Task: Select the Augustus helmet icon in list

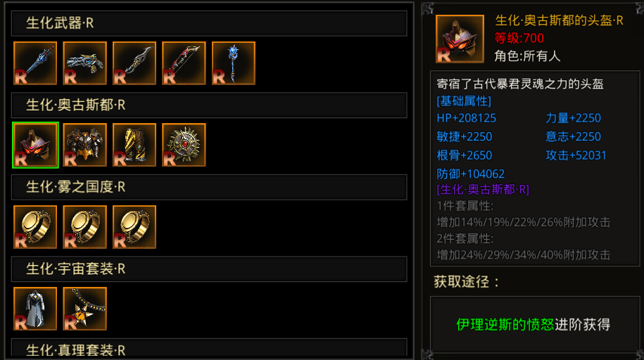Action: (x=35, y=145)
